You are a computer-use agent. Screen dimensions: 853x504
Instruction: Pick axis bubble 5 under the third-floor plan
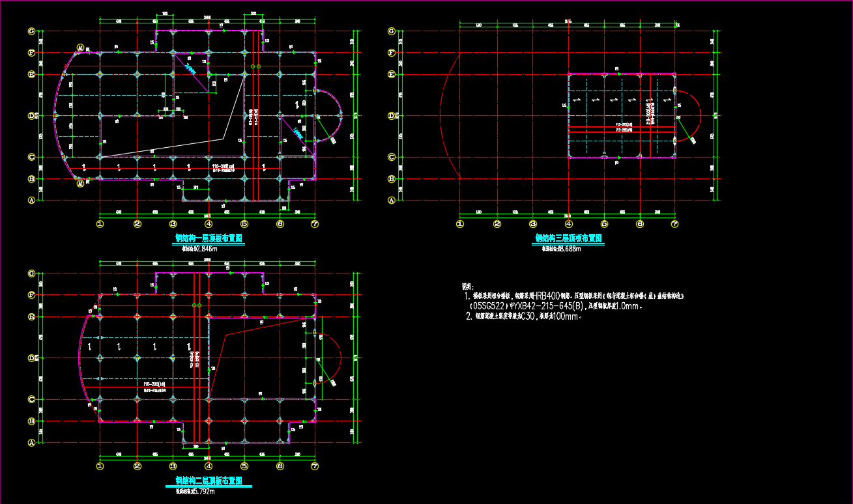[604, 224]
